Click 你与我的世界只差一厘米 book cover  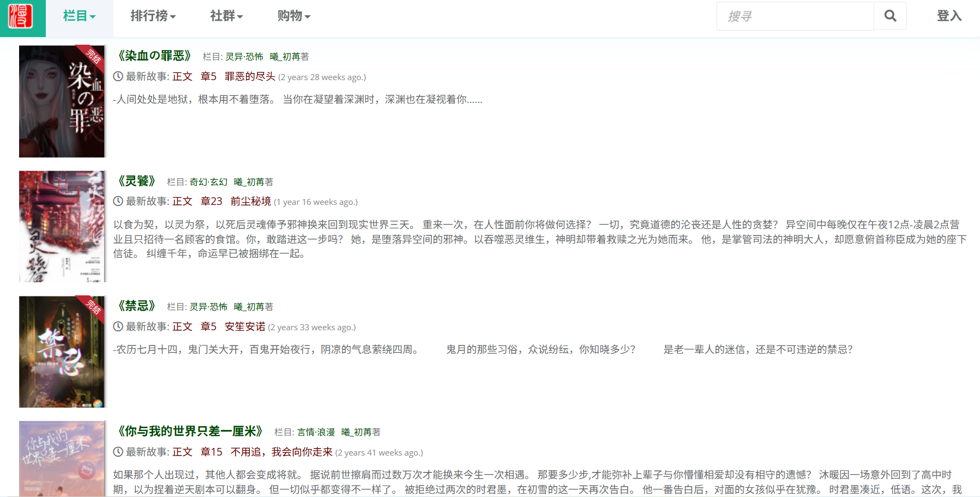coord(62,459)
